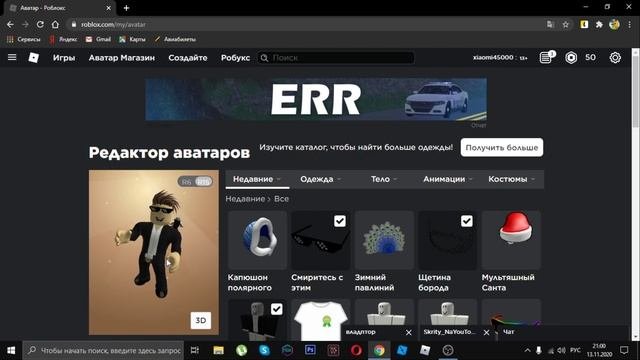This screenshot has height=360, width=640.
Task: Select the 'Зимний павлиний' item thumbnail
Action: tap(384, 240)
